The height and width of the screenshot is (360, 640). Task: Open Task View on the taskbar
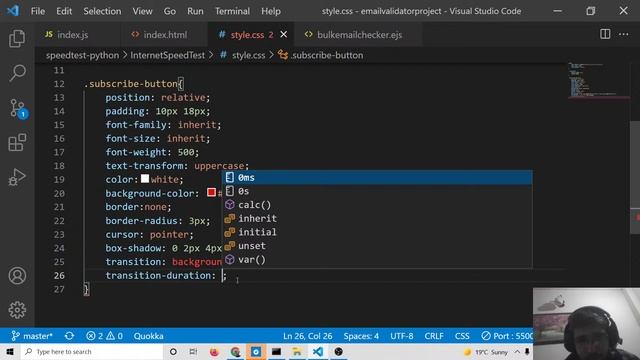pyautogui.click(x=193, y=351)
